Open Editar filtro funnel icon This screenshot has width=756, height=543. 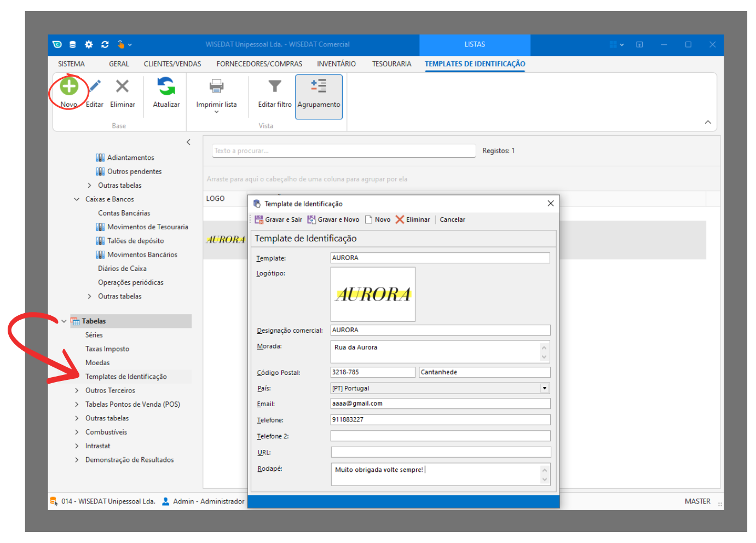[274, 86]
